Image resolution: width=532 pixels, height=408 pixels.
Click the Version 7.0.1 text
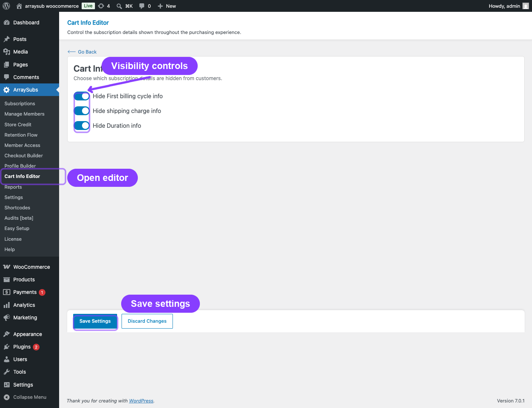coord(511,401)
